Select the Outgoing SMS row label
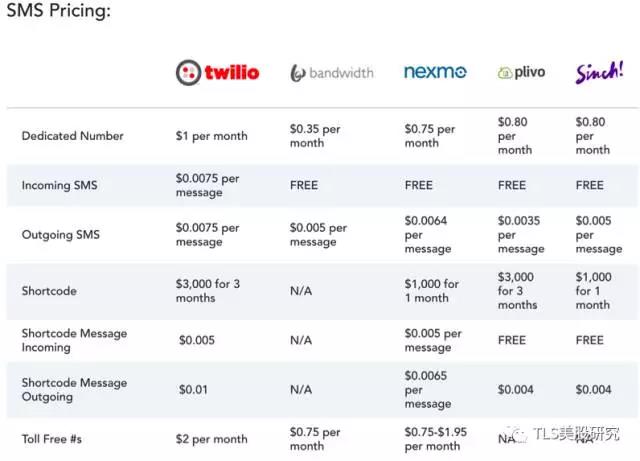 pyautogui.click(x=60, y=235)
